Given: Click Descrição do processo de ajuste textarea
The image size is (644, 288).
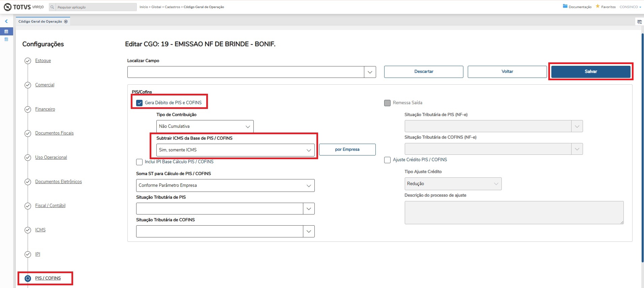Looking at the screenshot, I should 514,213.
